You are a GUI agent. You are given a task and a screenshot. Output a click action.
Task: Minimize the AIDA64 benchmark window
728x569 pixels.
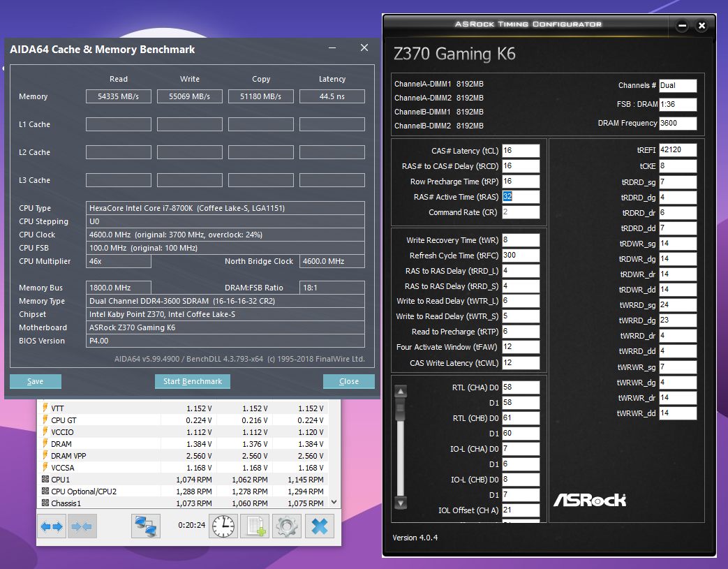pyautogui.click(x=332, y=48)
